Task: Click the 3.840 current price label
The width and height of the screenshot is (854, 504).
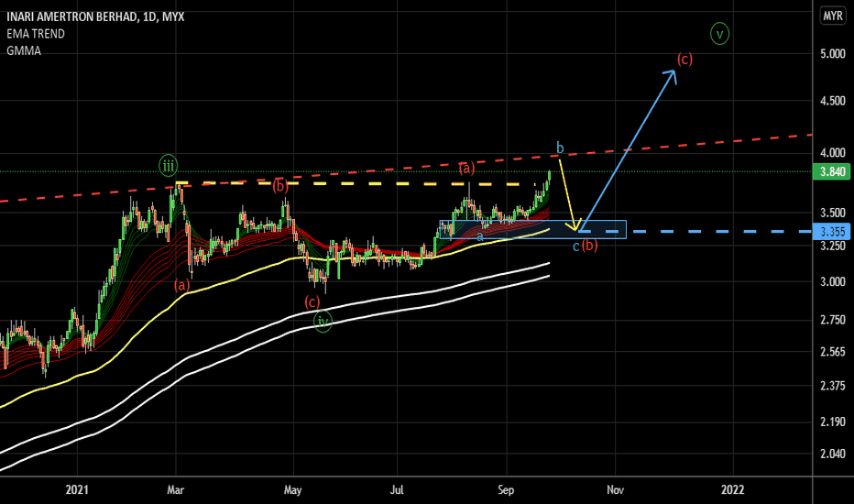Action: (832, 171)
